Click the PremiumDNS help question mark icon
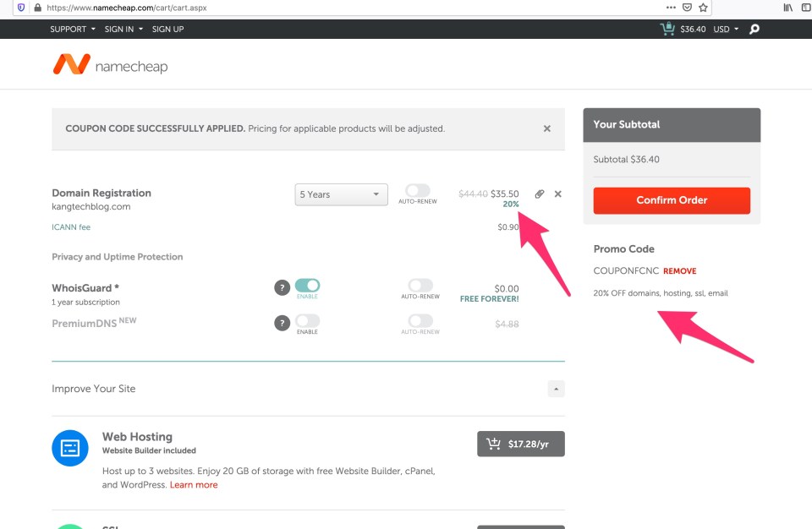The height and width of the screenshot is (529, 812). click(x=282, y=322)
